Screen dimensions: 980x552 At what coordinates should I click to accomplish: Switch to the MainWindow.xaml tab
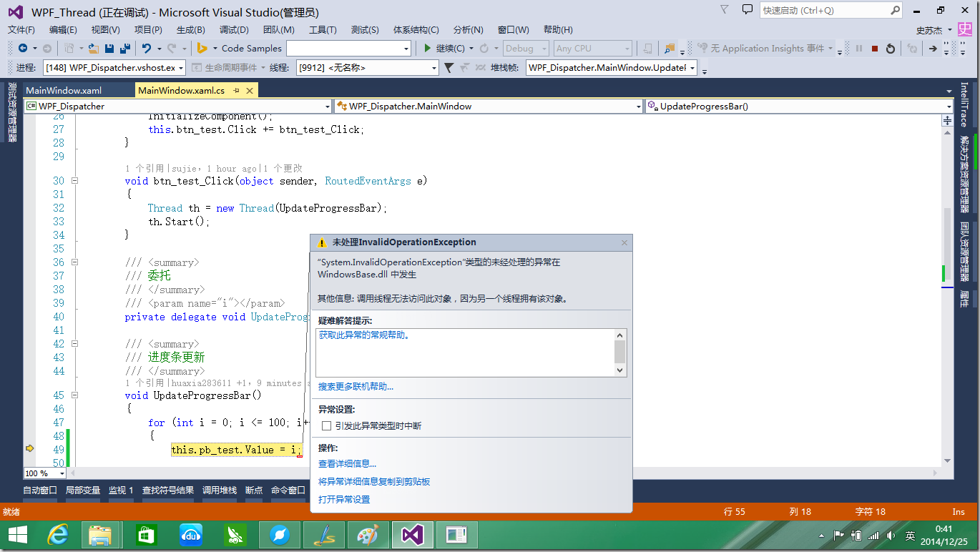64,90
